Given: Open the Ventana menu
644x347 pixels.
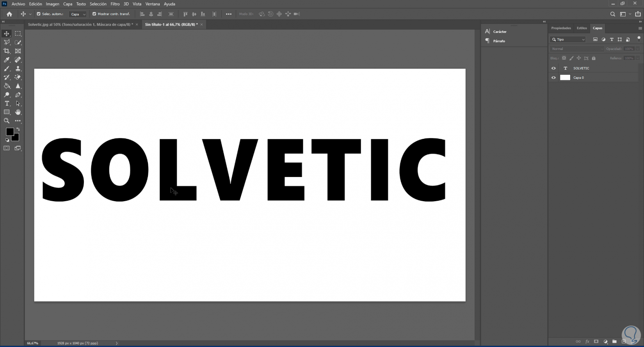Looking at the screenshot, I should tap(153, 4).
